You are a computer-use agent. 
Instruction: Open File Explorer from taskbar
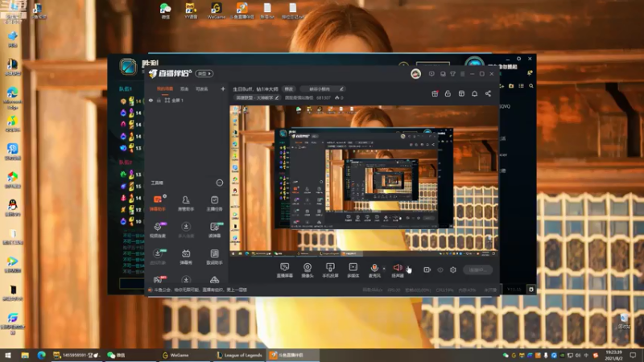[x=25, y=355]
